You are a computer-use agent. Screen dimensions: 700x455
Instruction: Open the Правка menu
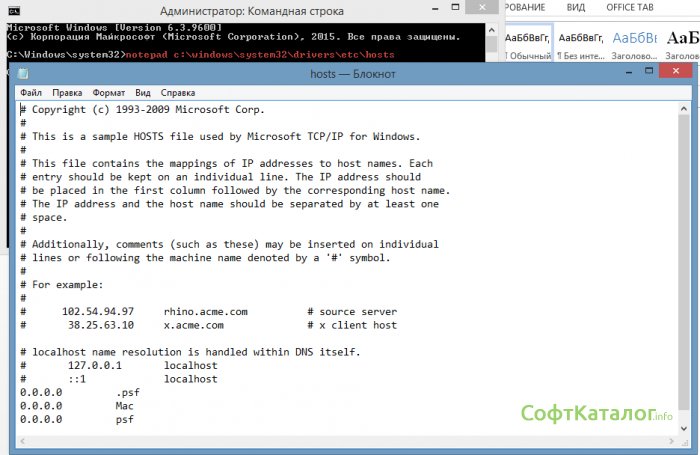coord(67,92)
